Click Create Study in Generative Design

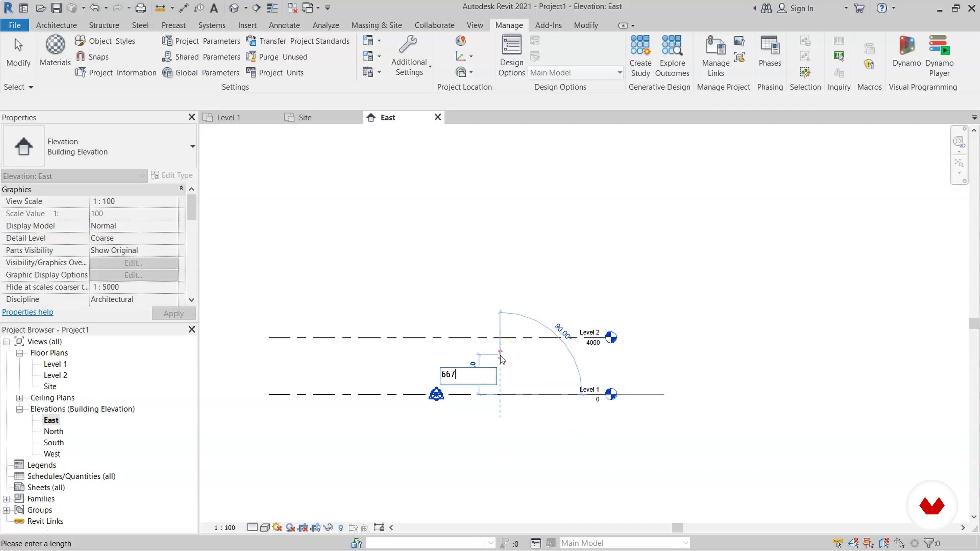[640, 56]
